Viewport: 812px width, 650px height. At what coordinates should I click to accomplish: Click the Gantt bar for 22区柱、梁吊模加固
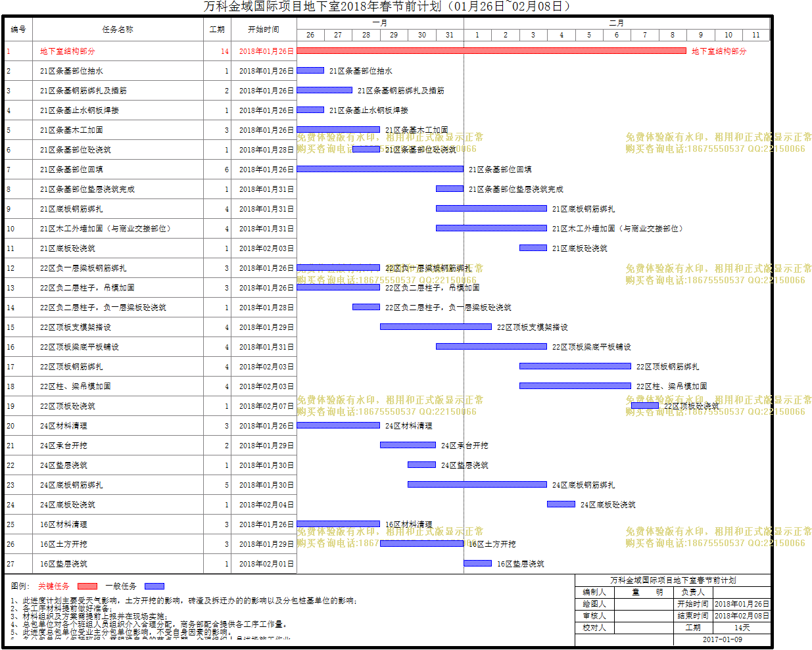575,386
